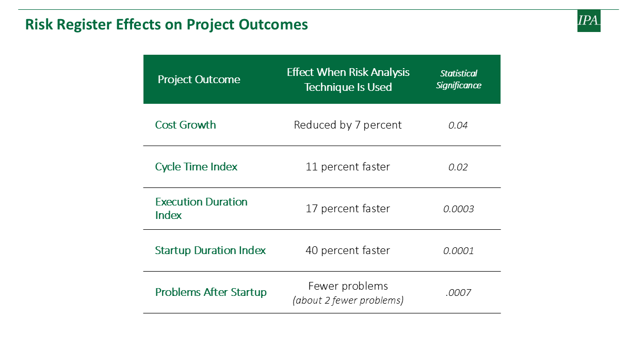Click the Project Outcome column header
The image size is (644, 347).
point(199,80)
